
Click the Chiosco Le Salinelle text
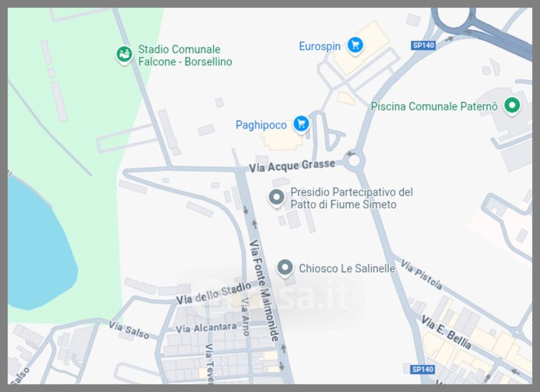[x=347, y=269]
